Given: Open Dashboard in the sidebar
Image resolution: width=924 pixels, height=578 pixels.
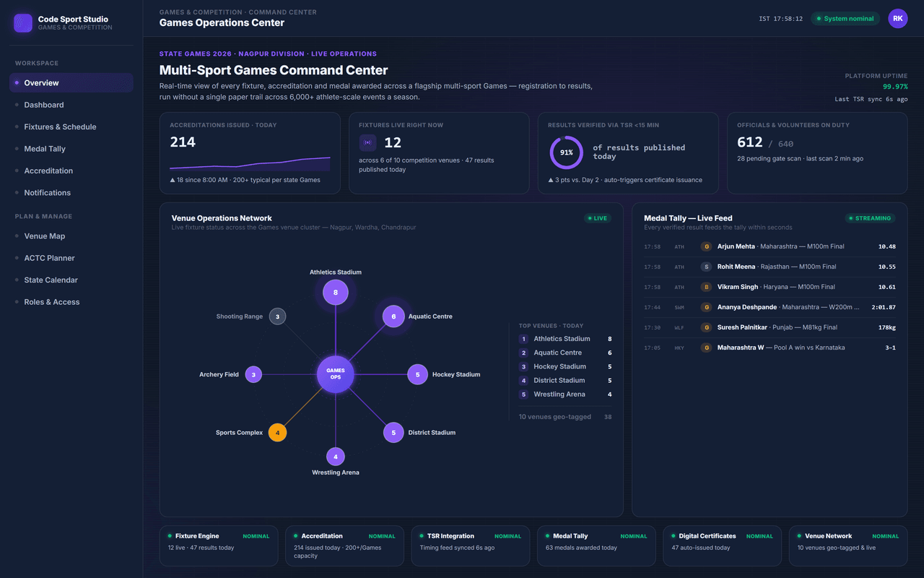Looking at the screenshot, I should pyautogui.click(x=71, y=105).
